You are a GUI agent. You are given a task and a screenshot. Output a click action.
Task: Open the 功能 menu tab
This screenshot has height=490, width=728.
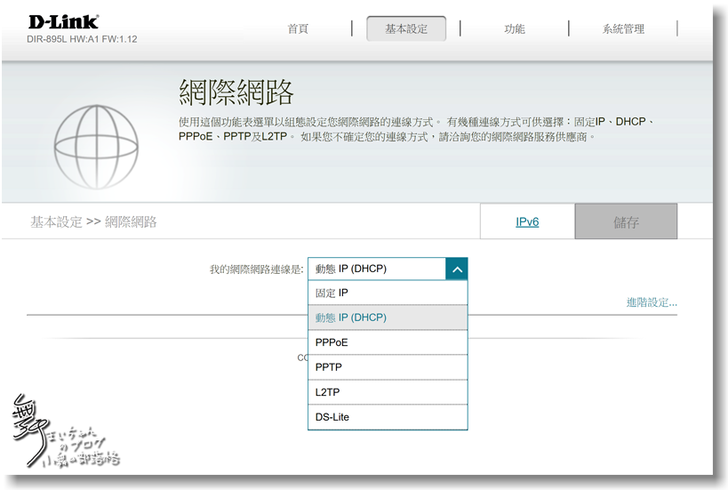(x=514, y=29)
